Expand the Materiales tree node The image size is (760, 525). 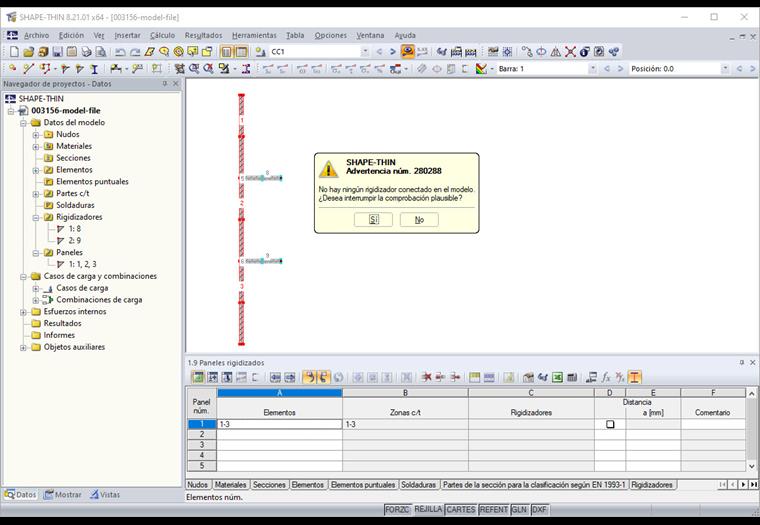[36, 146]
